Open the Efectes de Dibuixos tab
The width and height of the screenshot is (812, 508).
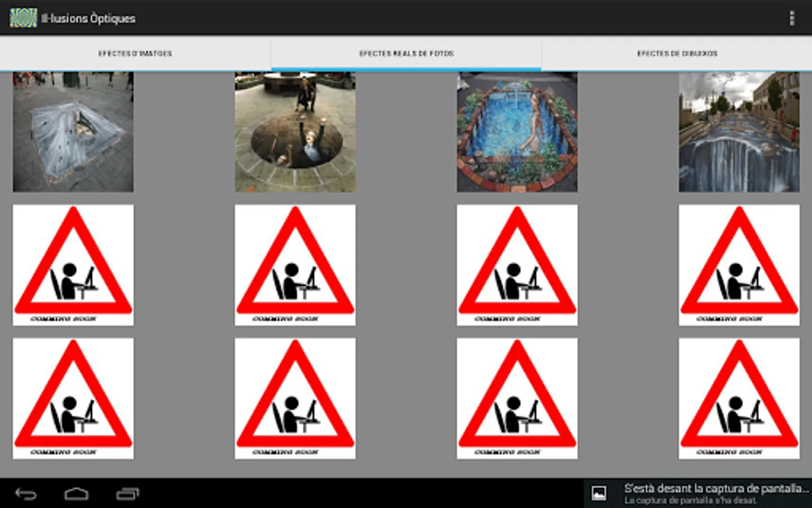click(x=677, y=54)
